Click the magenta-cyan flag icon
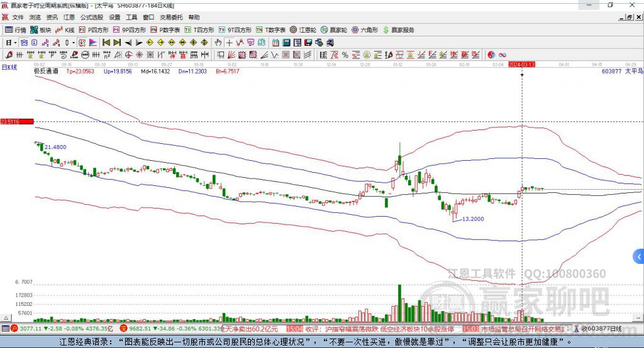644x348 pixels. 93,43
